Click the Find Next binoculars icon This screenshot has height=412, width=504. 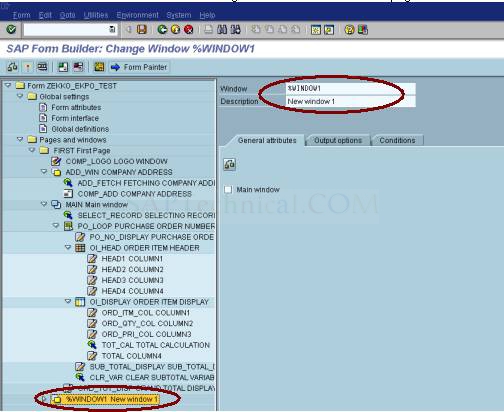tap(235, 30)
